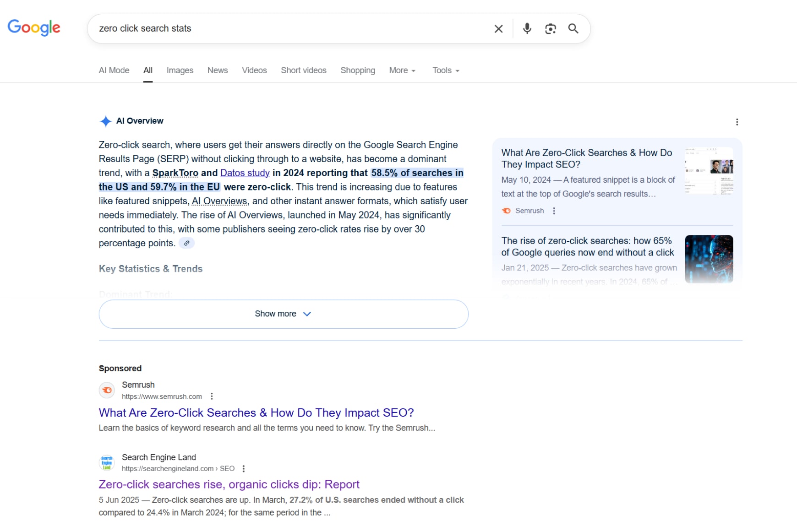This screenshot has height=532, width=797.
Task: Click the AI Overview sparkle icon
Action: point(105,121)
